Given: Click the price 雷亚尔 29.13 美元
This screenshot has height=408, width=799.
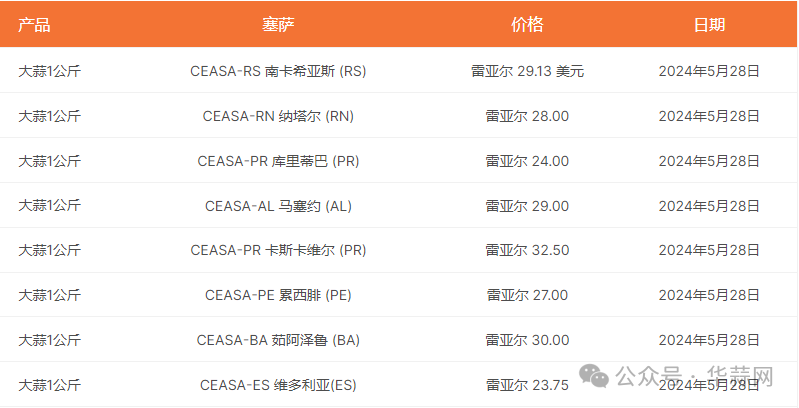Looking at the screenshot, I should coord(527,71).
